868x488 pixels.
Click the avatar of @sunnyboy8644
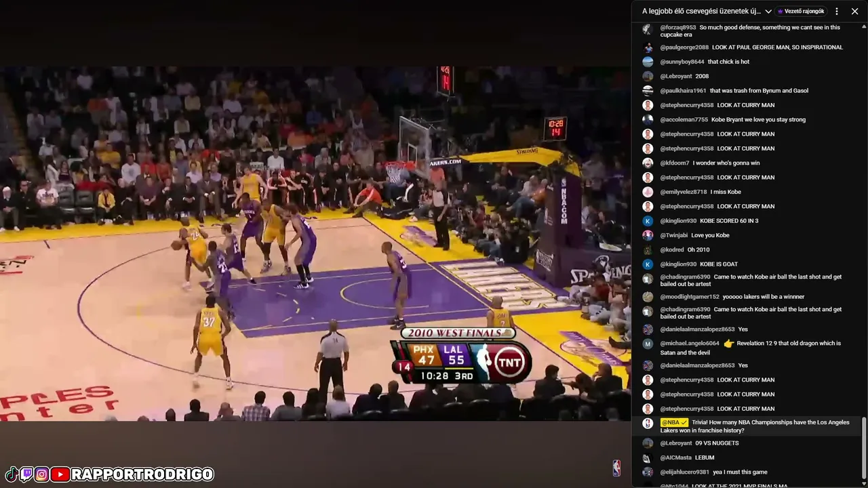648,62
